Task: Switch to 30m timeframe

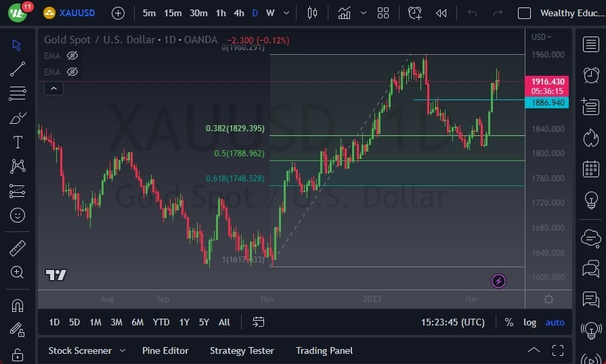Action: pyautogui.click(x=198, y=13)
